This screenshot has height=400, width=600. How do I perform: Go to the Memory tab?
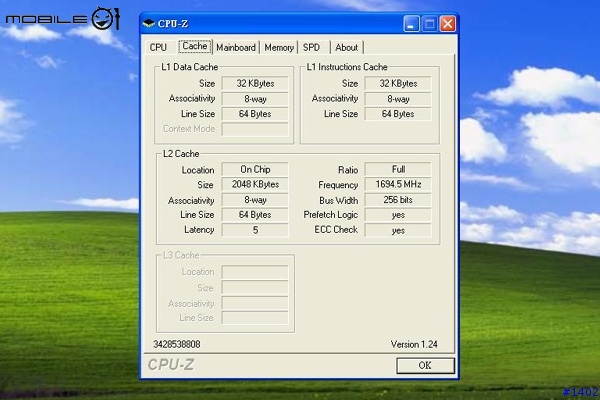click(279, 47)
